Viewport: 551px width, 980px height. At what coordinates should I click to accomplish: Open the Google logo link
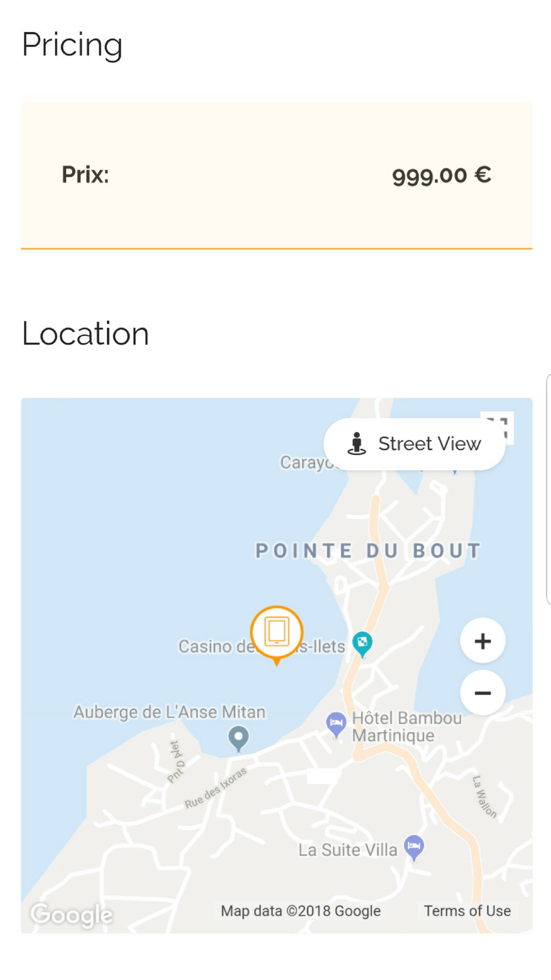point(72,914)
